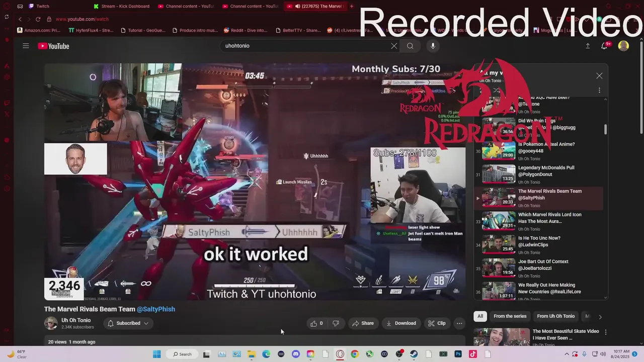Open the YouTube guide hamburger menu
This screenshot has height=362, width=644.
(x=26, y=46)
